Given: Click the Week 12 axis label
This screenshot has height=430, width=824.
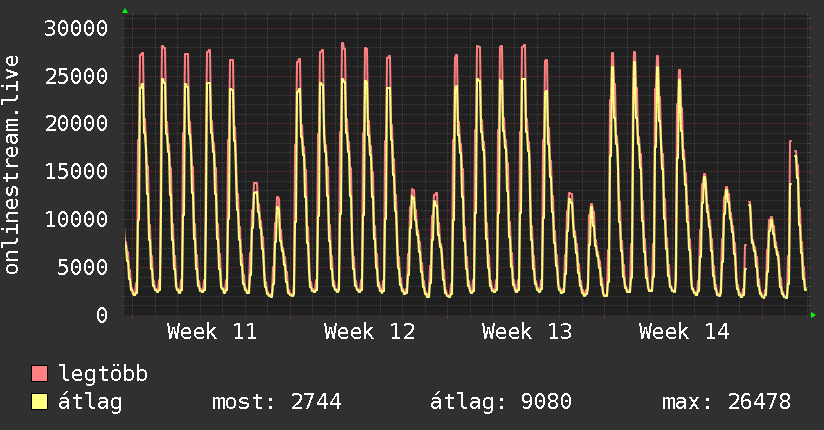Looking at the screenshot, I should pos(369,331).
